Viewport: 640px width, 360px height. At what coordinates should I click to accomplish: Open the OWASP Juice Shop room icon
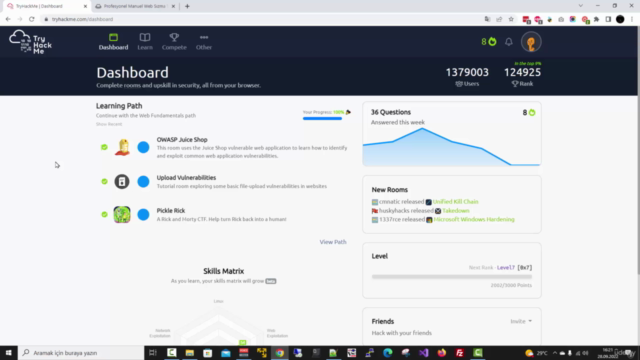[x=122, y=147]
